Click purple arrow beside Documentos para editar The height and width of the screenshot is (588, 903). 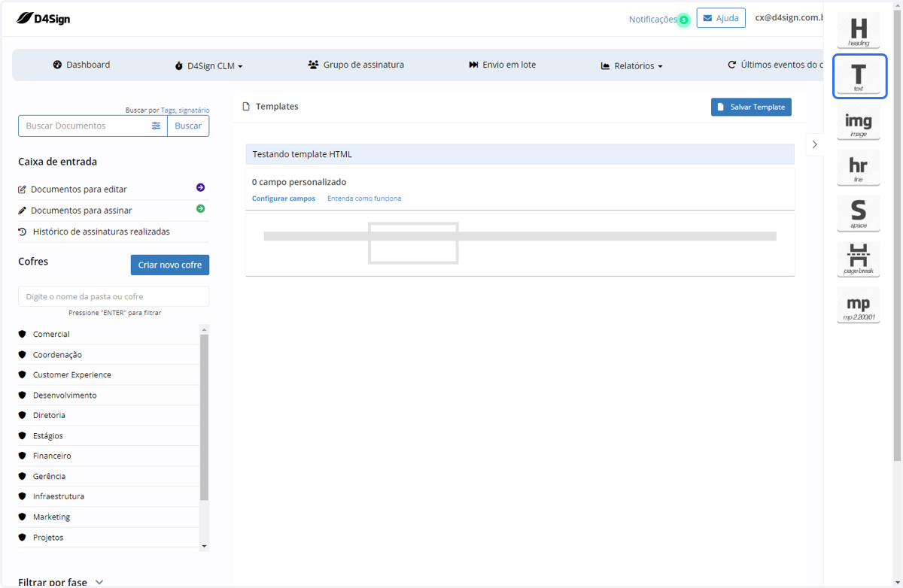200,188
